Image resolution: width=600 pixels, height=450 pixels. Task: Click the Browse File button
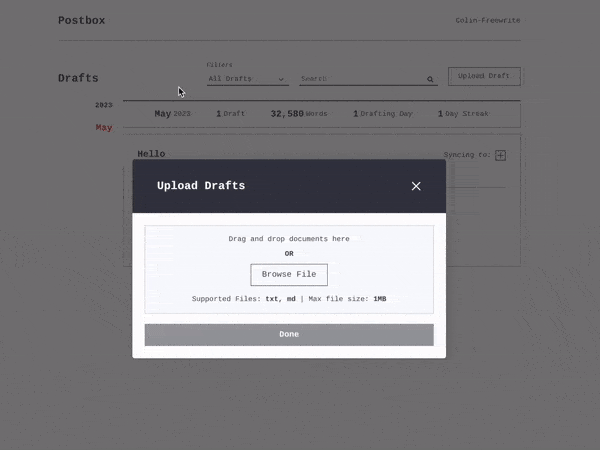point(289,274)
